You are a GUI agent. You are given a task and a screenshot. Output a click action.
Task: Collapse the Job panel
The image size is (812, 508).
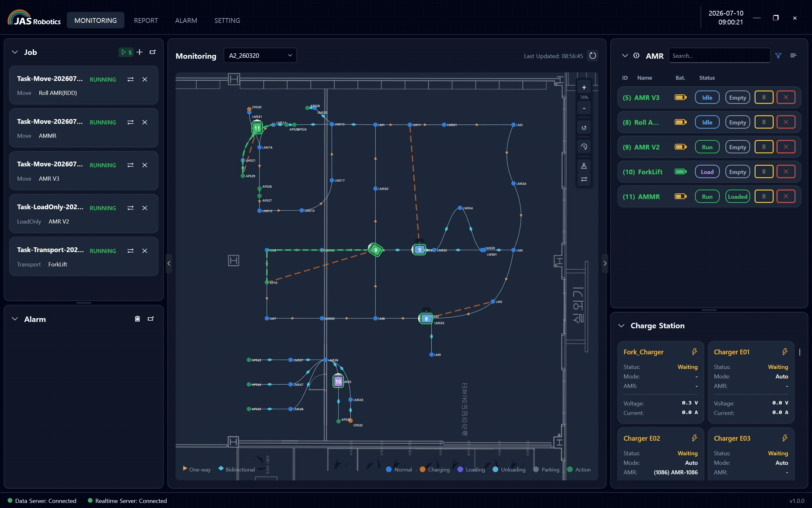pos(15,52)
